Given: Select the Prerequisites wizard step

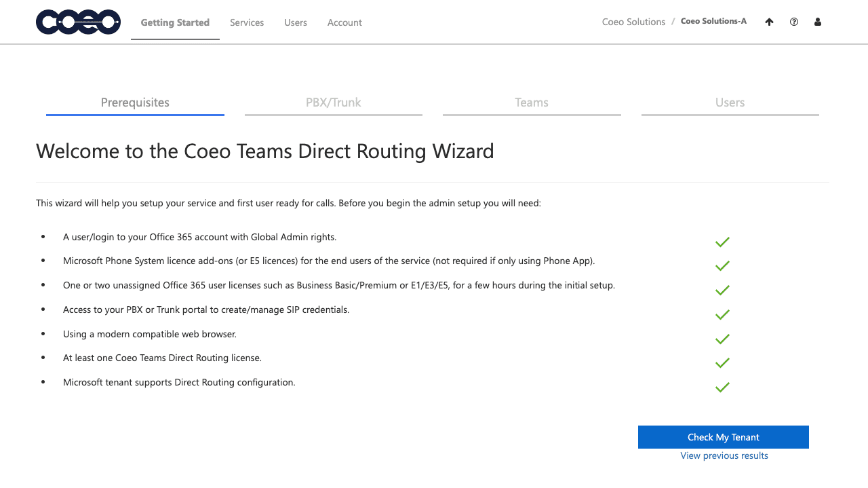Looking at the screenshot, I should [x=135, y=103].
